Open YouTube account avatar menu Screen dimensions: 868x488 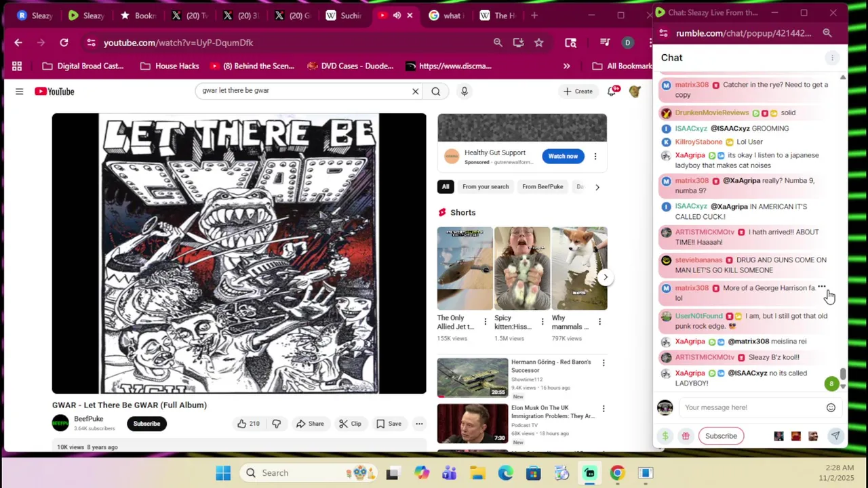click(635, 91)
